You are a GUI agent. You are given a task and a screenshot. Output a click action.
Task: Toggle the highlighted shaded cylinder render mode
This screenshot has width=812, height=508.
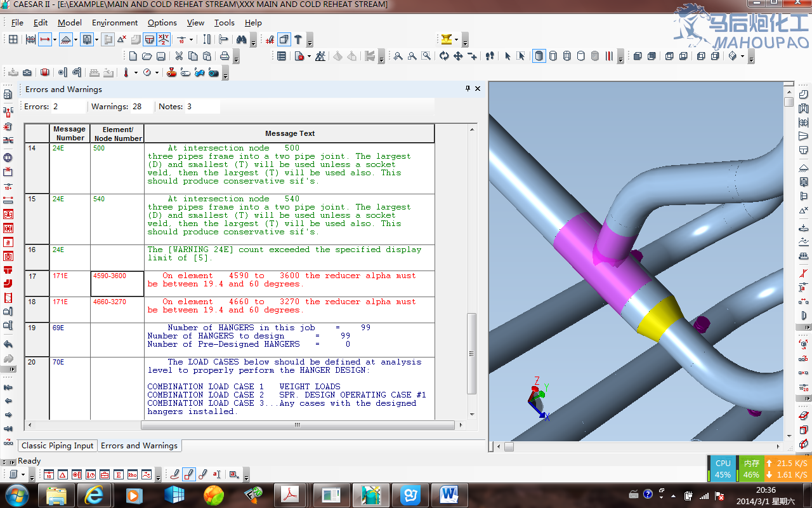coord(539,56)
